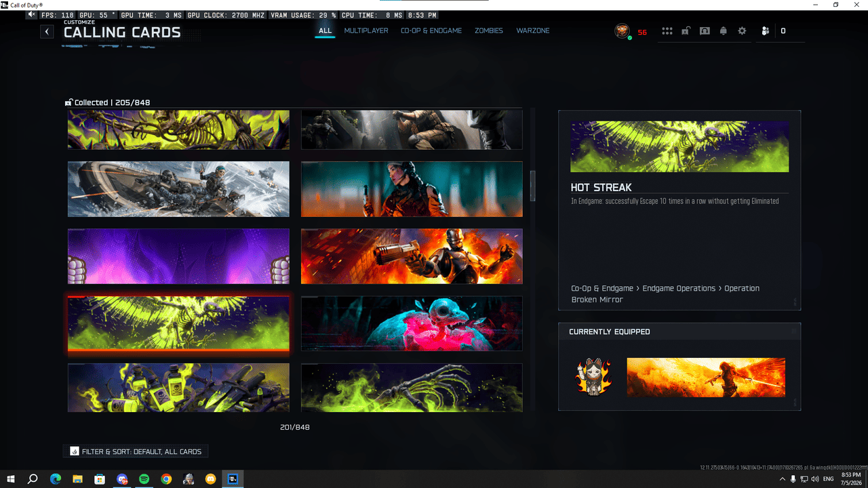868x488 pixels.
Task: Switch to the Zombies tab
Action: coord(489,30)
